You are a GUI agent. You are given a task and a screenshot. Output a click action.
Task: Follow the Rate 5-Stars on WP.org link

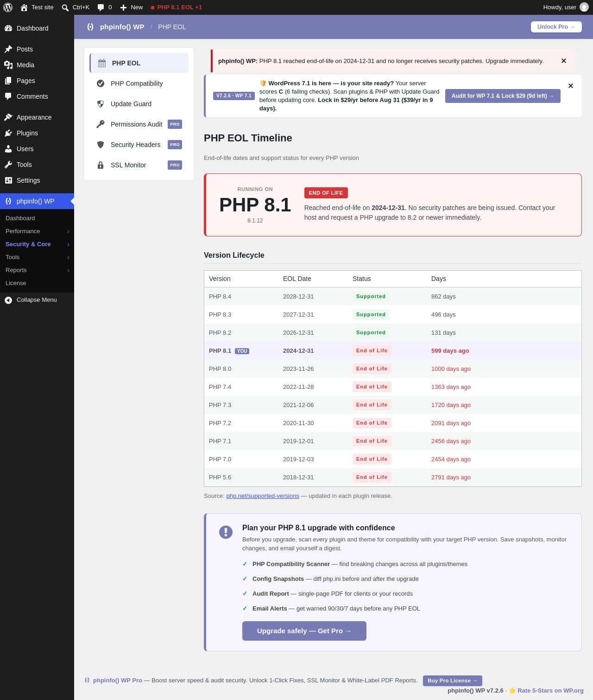coord(550,691)
